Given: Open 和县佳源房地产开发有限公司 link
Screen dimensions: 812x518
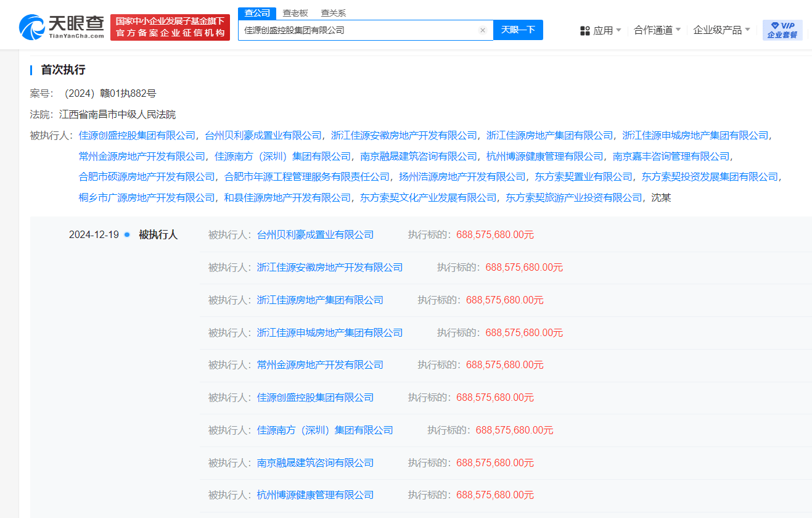Looking at the screenshot, I should pyautogui.click(x=287, y=198).
